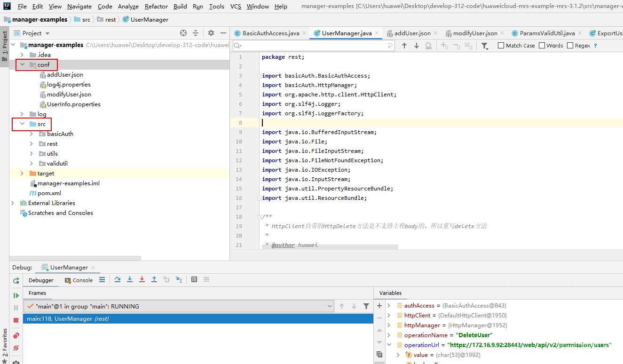623x364 pixels.
Task: Click the Step Into debugger icon
Action: tap(130, 279)
